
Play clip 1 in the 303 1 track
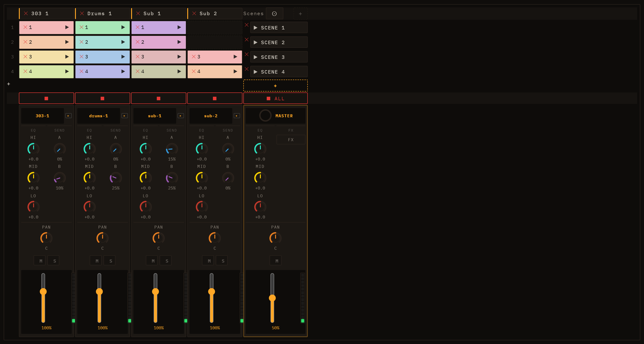[67, 27]
